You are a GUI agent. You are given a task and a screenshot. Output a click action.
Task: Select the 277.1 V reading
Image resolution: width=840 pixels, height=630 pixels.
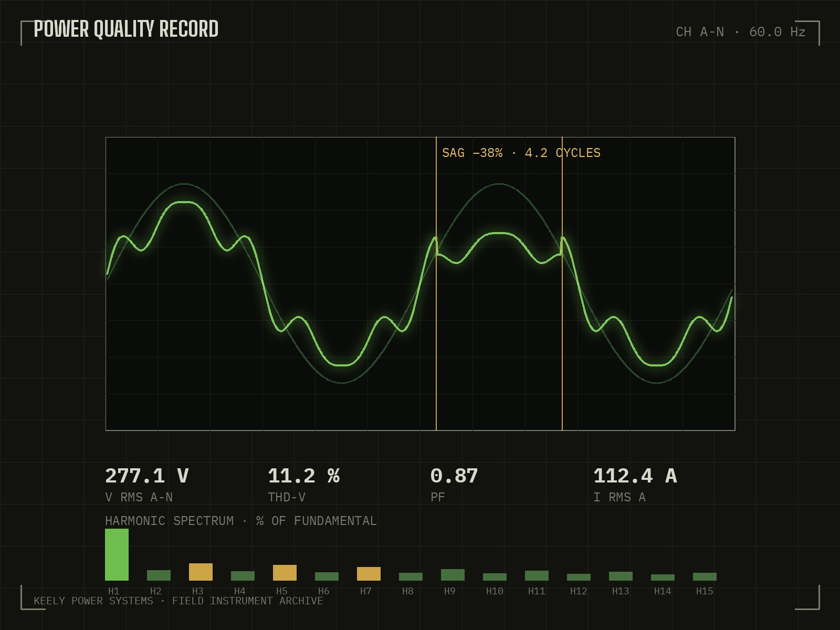(147, 476)
